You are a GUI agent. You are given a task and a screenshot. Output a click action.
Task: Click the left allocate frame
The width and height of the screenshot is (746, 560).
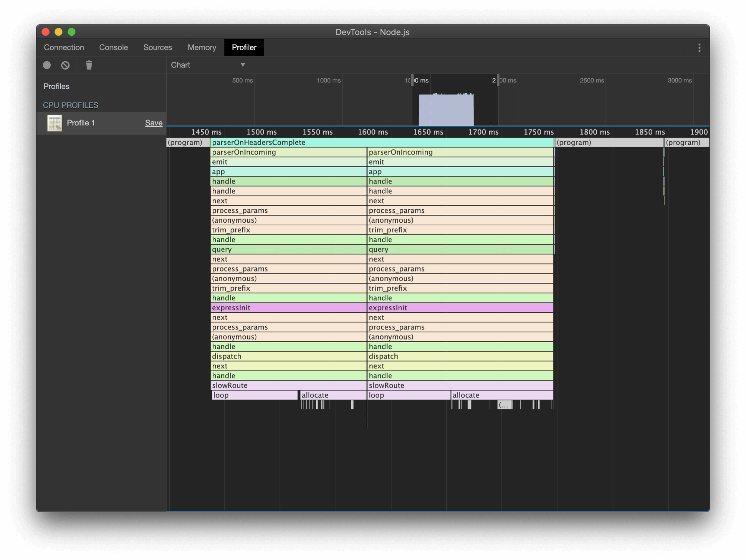pyautogui.click(x=333, y=395)
